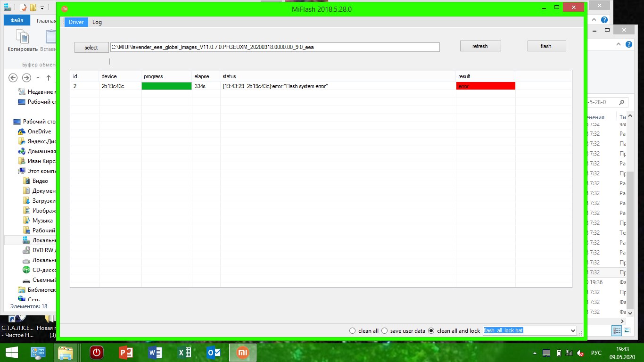Click the Explorer back navigation arrow
This screenshot has height=362, width=644.
click(13, 77)
